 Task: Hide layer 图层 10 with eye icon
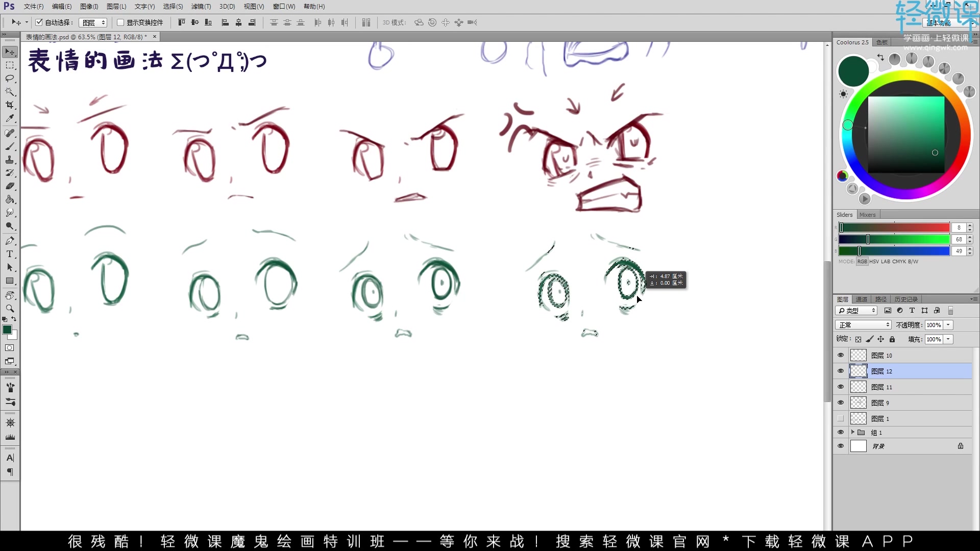point(841,355)
